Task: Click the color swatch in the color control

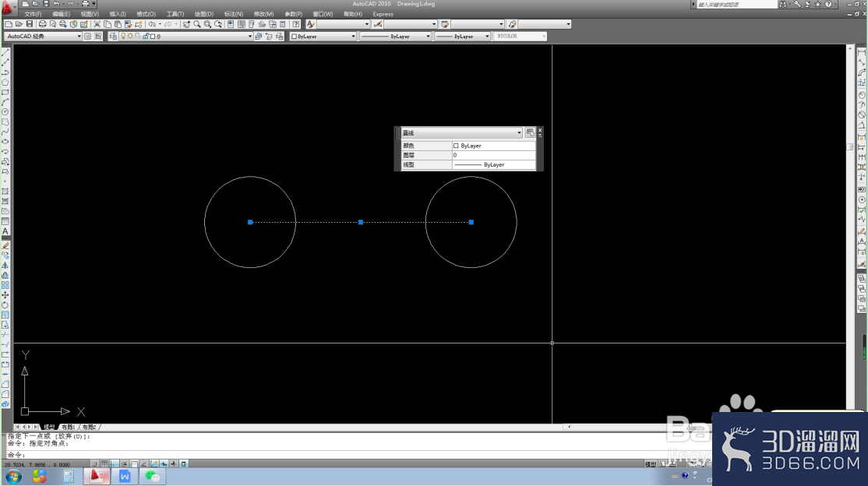Action: pyautogui.click(x=295, y=36)
